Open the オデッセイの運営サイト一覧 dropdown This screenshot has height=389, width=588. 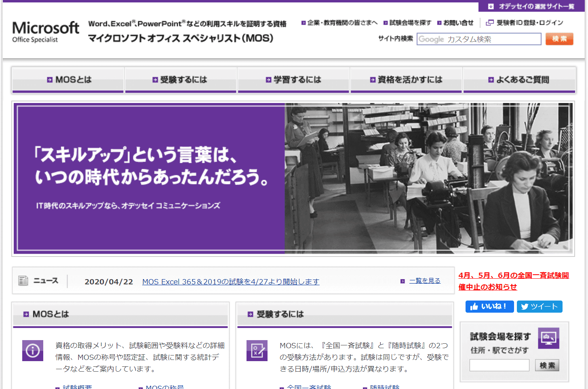tap(531, 6)
